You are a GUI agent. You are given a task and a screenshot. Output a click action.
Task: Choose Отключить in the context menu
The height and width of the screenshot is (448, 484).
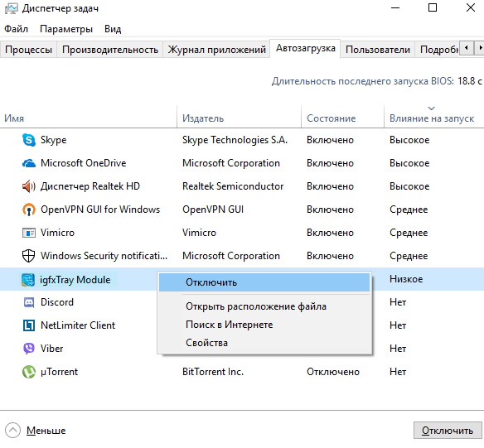[x=264, y=282]
